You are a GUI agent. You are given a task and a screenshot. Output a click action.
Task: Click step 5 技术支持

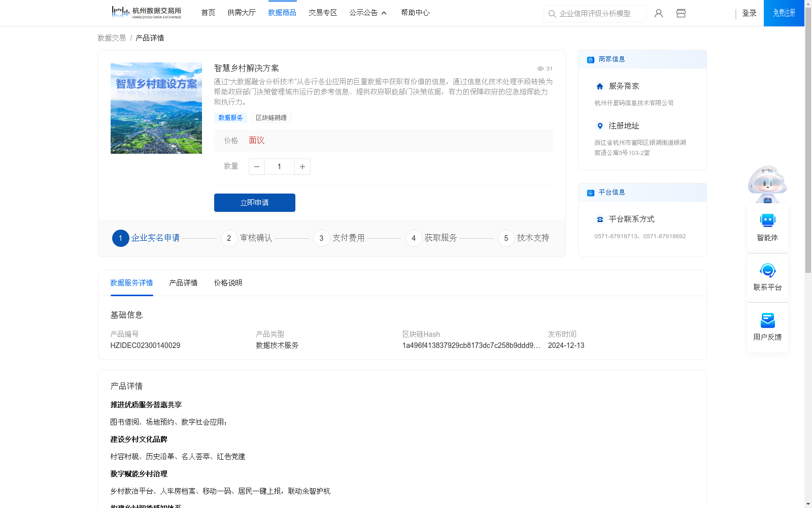click(x=524, y=238)
